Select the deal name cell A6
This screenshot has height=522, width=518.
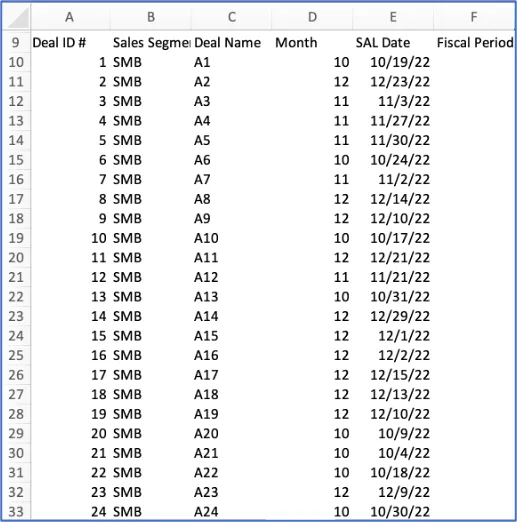click(232, 160)
